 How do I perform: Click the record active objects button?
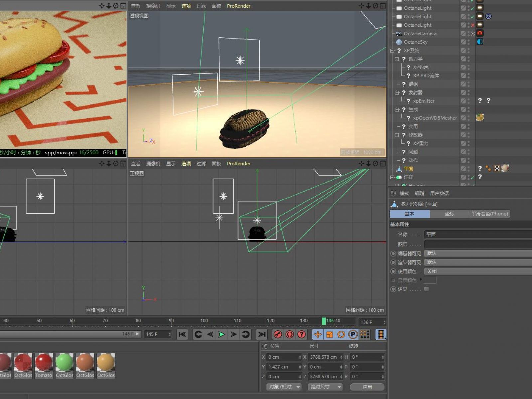point(278,334)
